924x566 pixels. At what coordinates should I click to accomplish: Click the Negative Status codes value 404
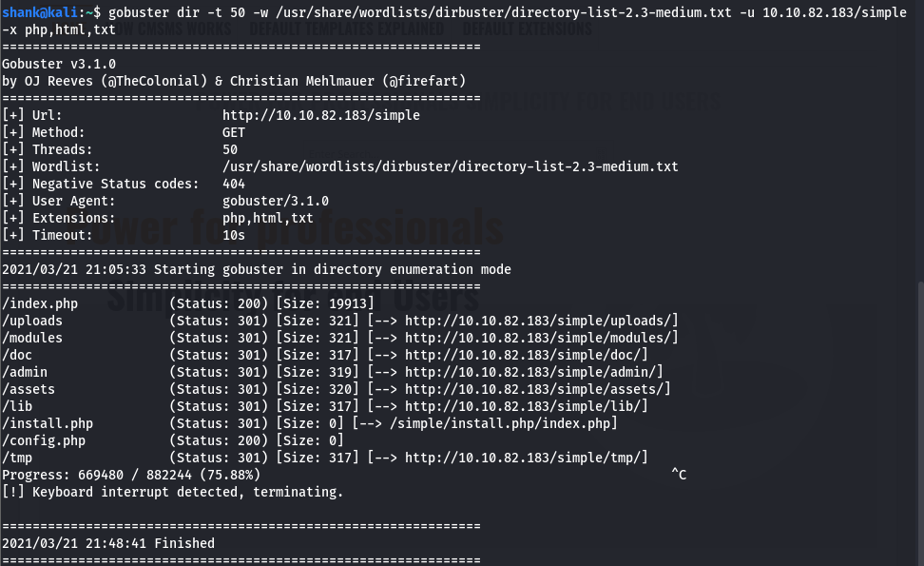click(x=233, y=184)
